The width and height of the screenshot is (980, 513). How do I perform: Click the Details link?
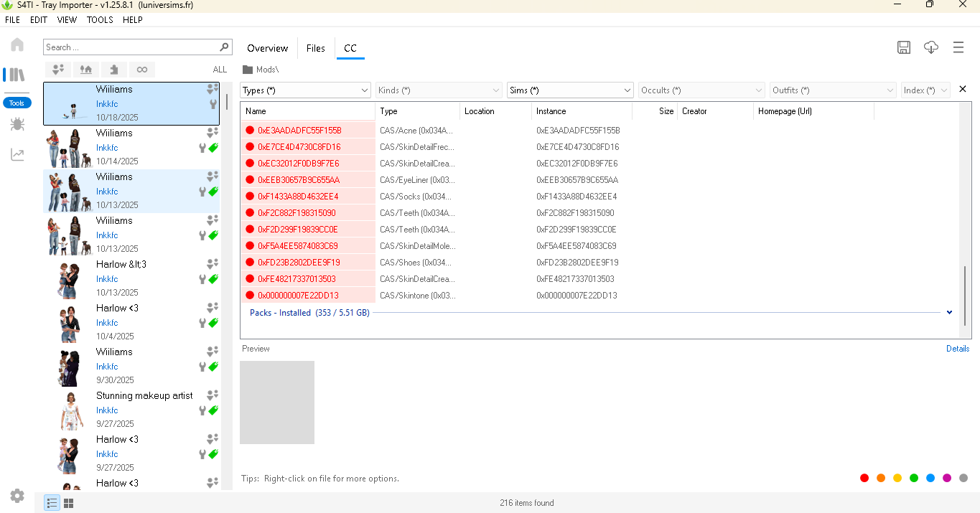point(957,349)
